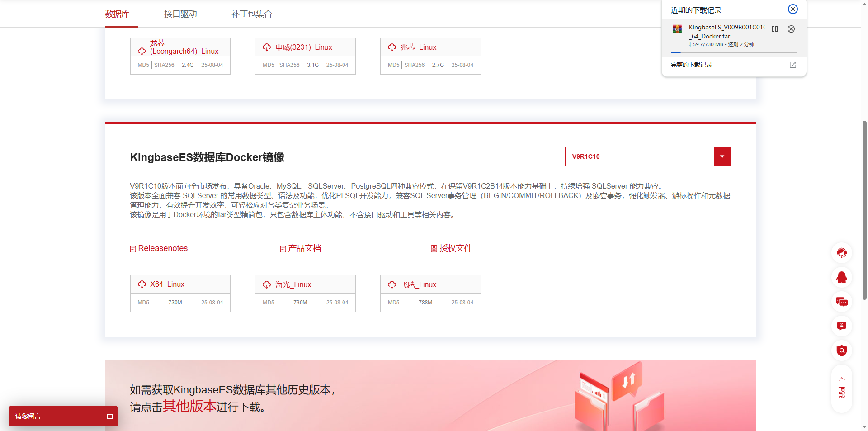Switch to the 数据库 tab
The image size is (868, 431).
118,14
